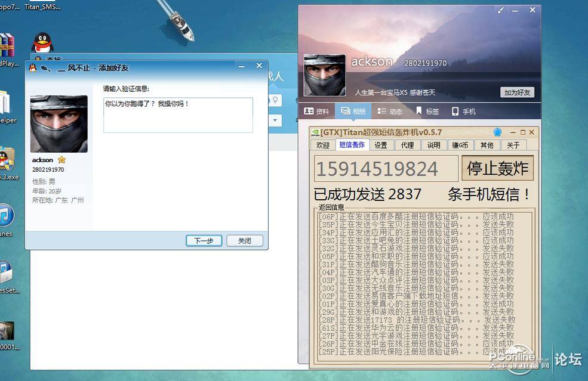Click the penguin icon in add-friend title bar
The height and width of the screenshot is (381, 588).
point(33,67)
